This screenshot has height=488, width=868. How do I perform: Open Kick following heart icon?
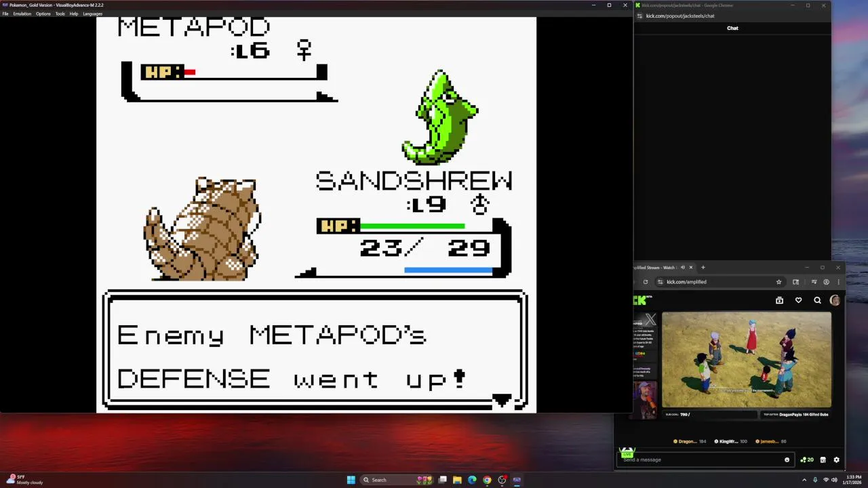tap(798, 300)
